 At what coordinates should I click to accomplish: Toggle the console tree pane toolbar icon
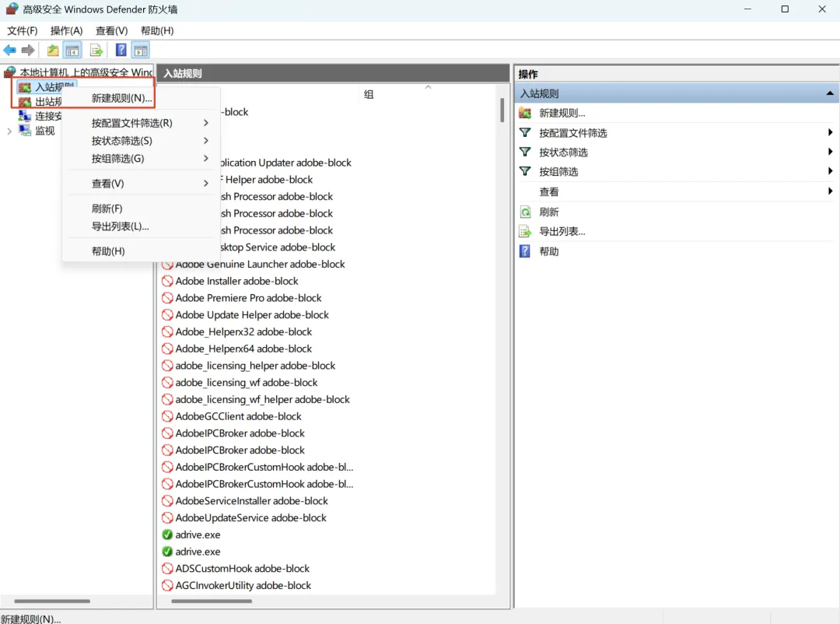click(x=72, y=51)
